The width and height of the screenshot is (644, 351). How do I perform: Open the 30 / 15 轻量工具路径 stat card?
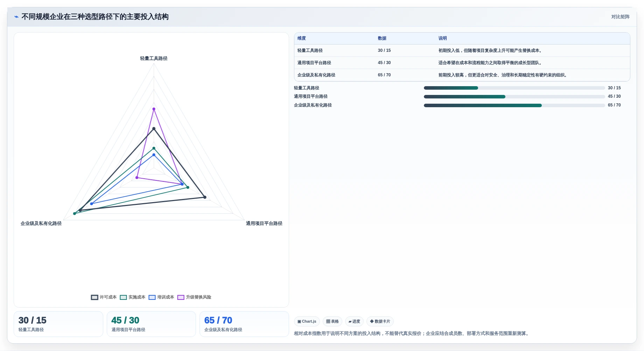point(58,324)
